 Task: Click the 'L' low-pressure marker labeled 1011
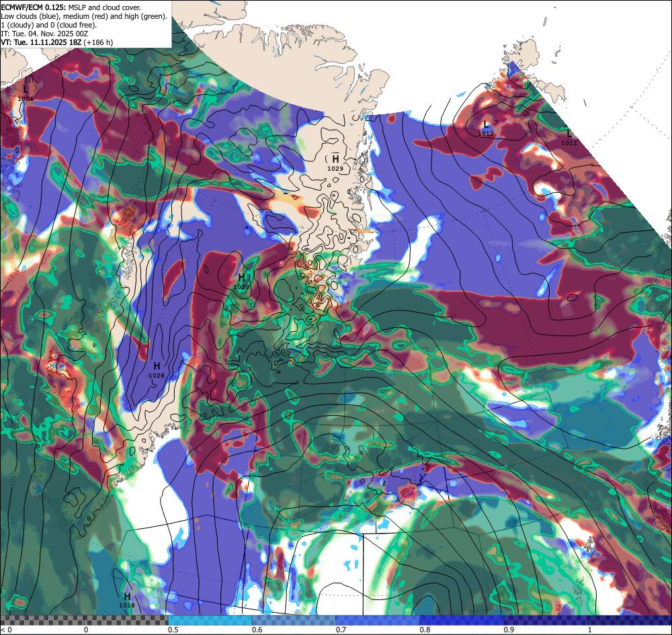[x=569, y=134]
